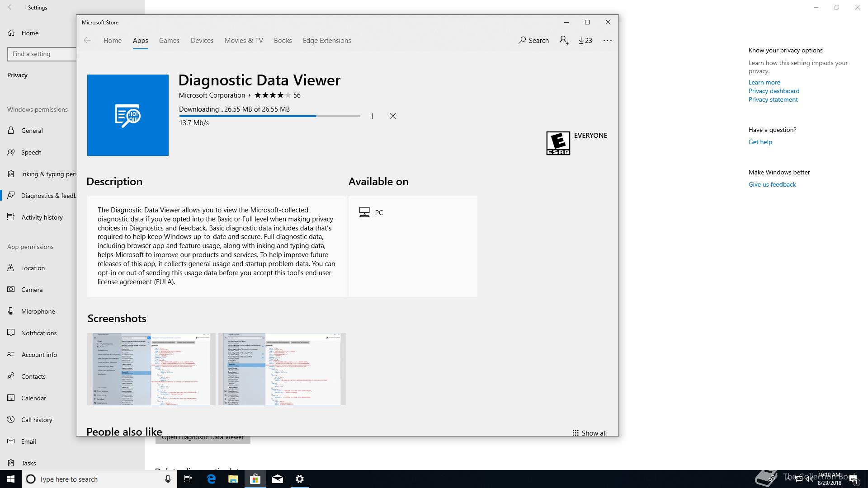Open Mail app from taskbar
This screenshot has width=868, height=488.
(278, 479)
